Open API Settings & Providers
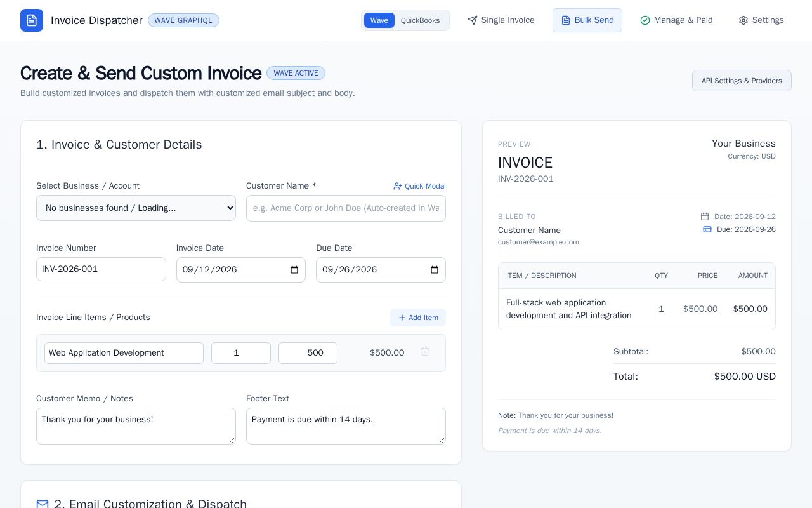Viewport: 812px width, 508px height. 742,81
